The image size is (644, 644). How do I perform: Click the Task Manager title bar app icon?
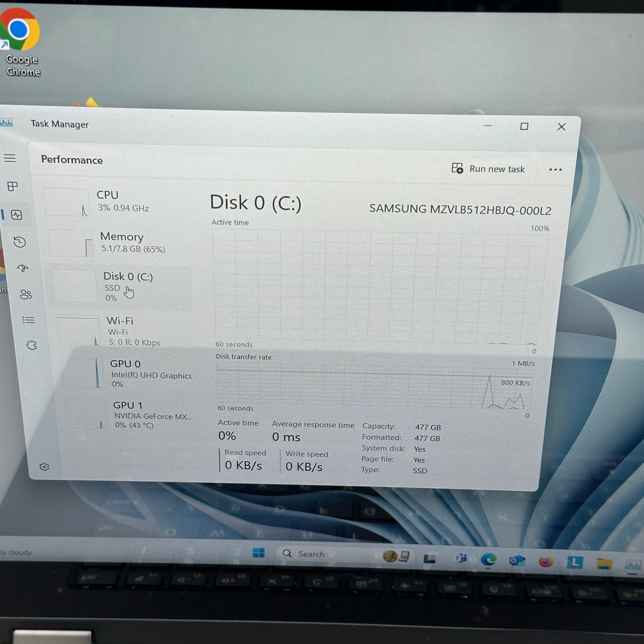point(6,123)
